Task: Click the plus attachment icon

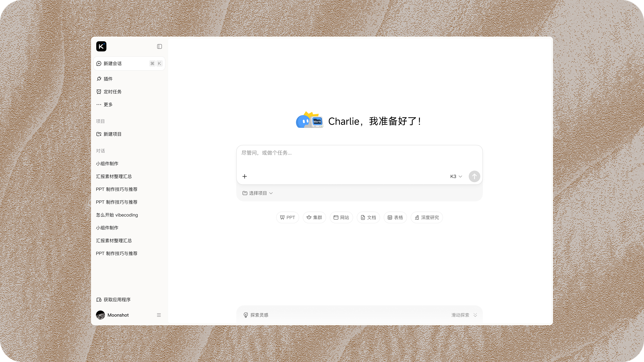Action: (x=244, y=176)
